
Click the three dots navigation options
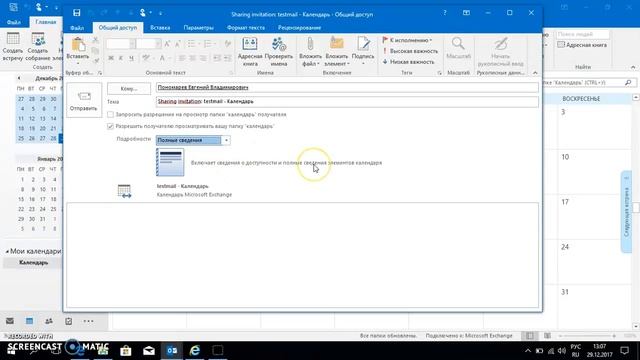(x=88, y=321)
